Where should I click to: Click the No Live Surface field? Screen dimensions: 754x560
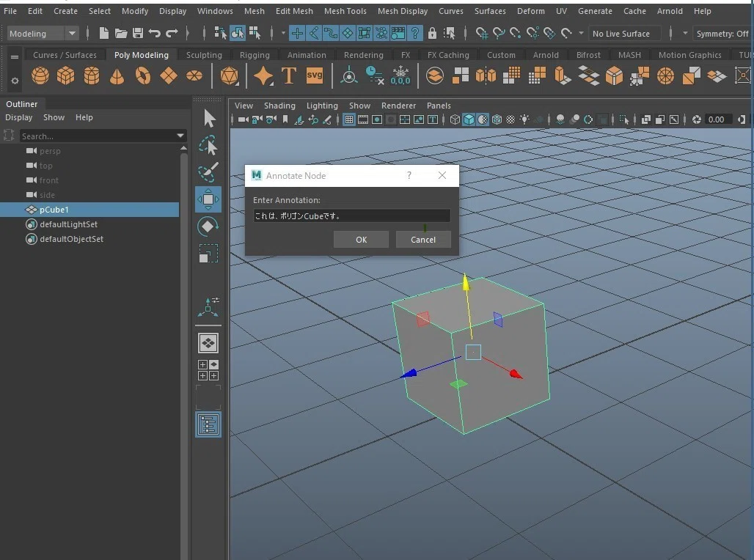(x=623, y=33)
